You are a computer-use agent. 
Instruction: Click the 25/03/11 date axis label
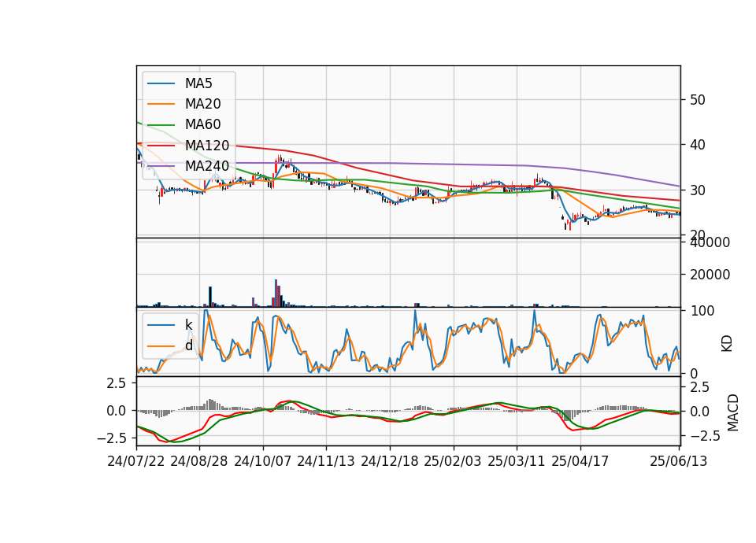point(517,461)
